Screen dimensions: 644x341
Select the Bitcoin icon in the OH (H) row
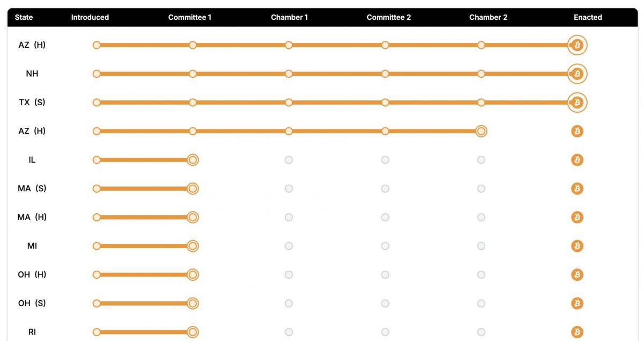coord(577,275)
